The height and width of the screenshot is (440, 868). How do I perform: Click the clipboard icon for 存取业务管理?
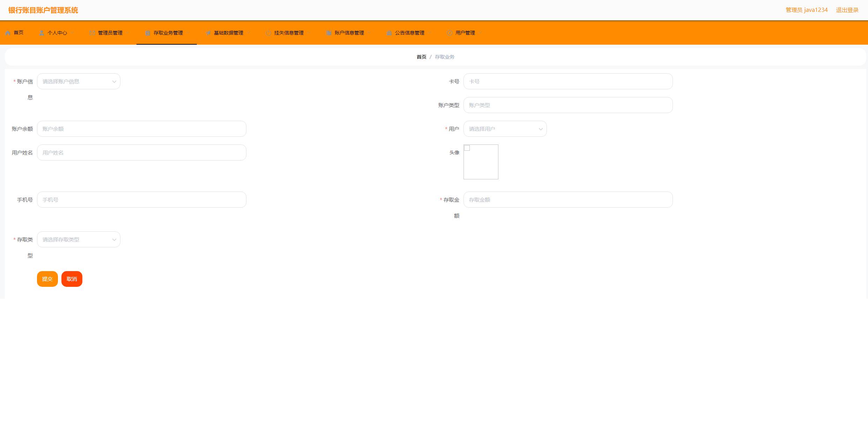point(148,33)
